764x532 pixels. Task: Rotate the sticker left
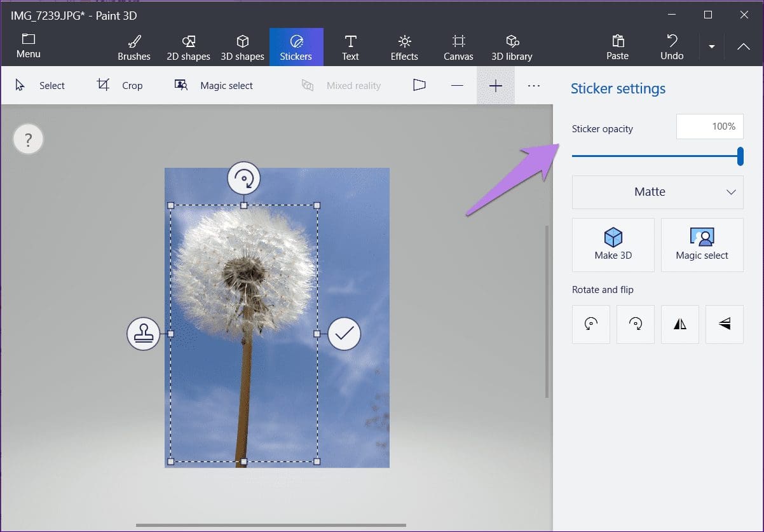tap(591, 324)
